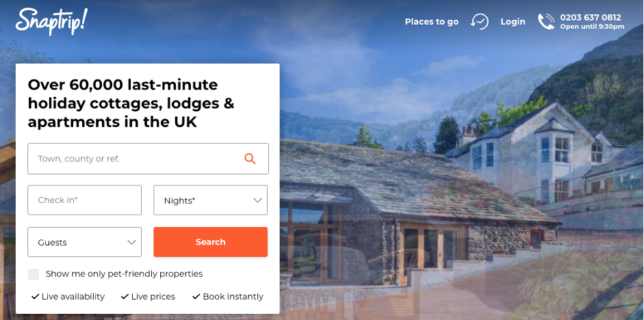Call the 0203 637 0812 number link
644x320 pixels.
pos(591,18)
